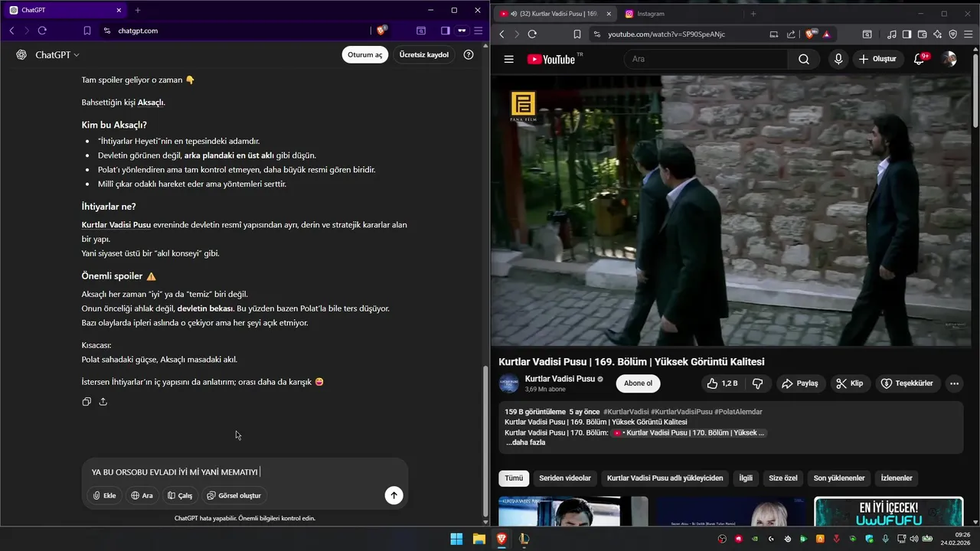Click the Ekle attach button in ChatGPT
The height and width of the screenshot is (551, 980).
tap(104, 496)
